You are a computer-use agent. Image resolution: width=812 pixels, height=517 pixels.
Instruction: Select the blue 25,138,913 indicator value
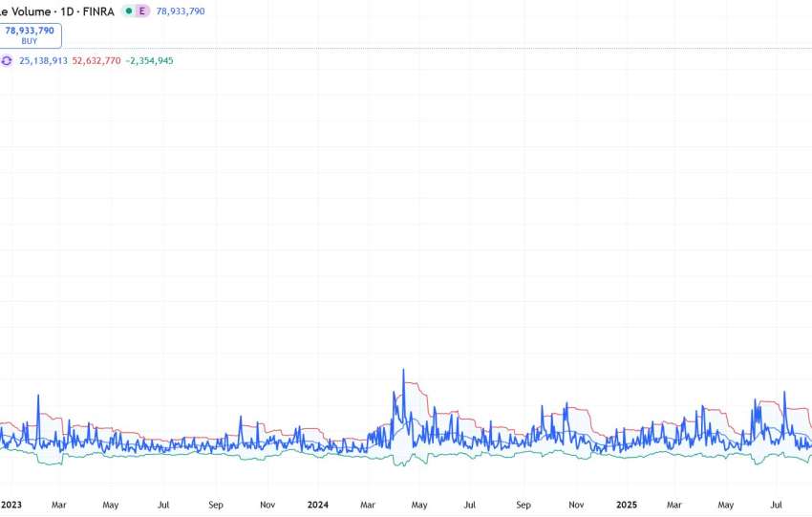click(43, 60)
